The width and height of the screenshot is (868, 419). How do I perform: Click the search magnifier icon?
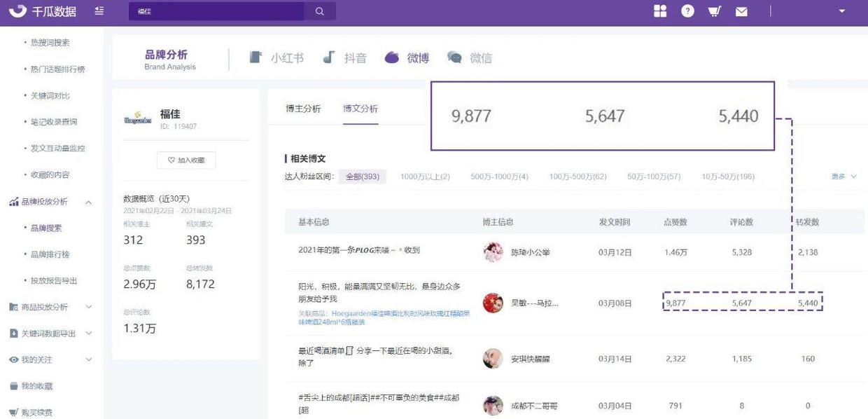pyautogui.click(x=320, y=11)
